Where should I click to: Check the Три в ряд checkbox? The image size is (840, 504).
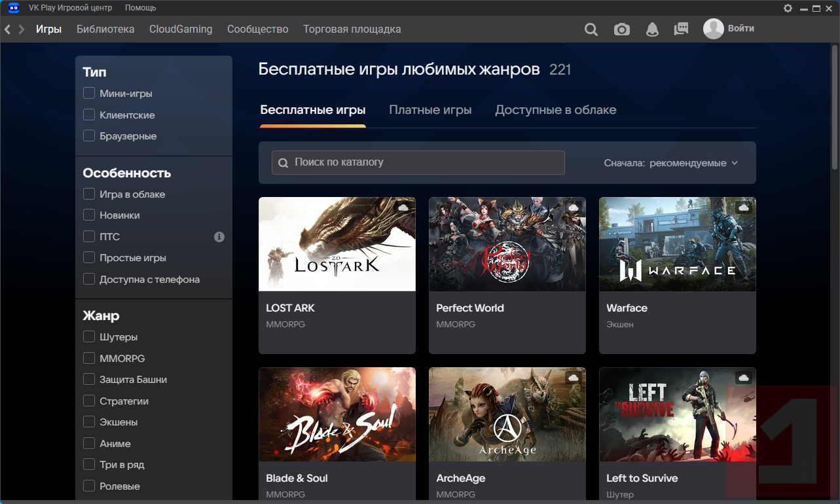(89, 465)
